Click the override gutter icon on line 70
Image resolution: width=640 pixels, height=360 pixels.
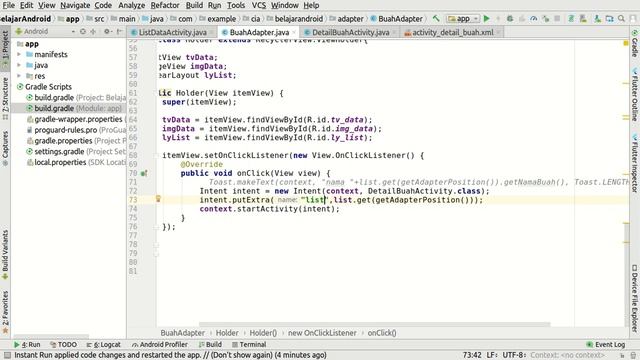coord(144,173)
